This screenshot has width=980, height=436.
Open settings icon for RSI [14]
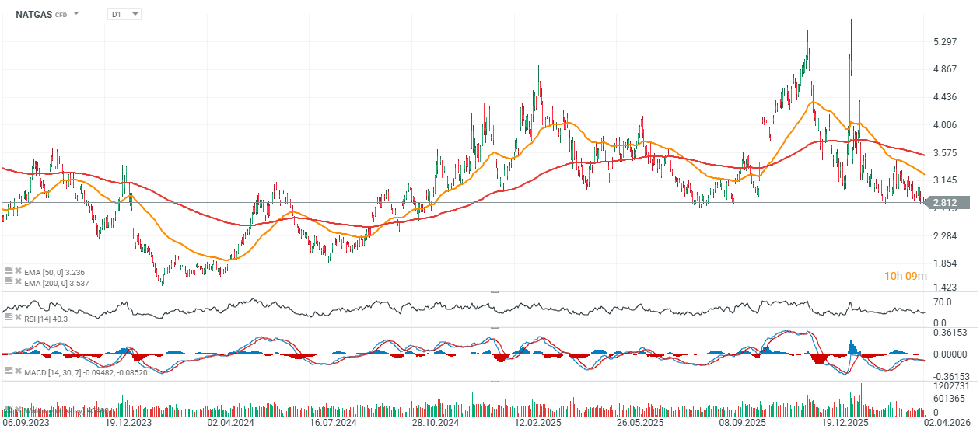[x=9, y=317]
